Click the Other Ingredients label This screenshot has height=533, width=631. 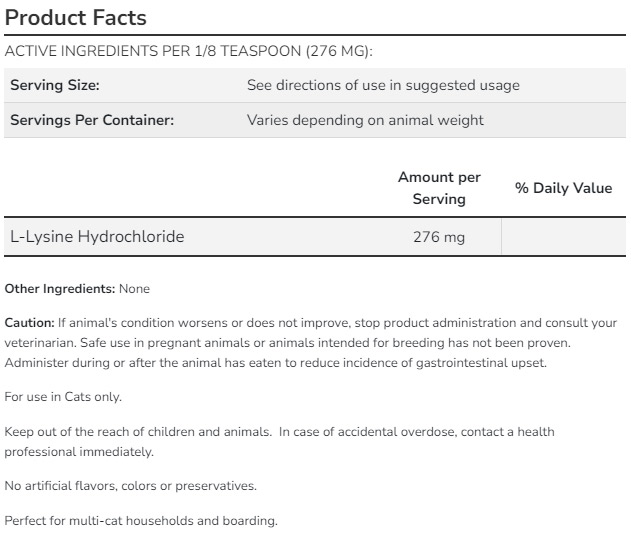[59, 289]
